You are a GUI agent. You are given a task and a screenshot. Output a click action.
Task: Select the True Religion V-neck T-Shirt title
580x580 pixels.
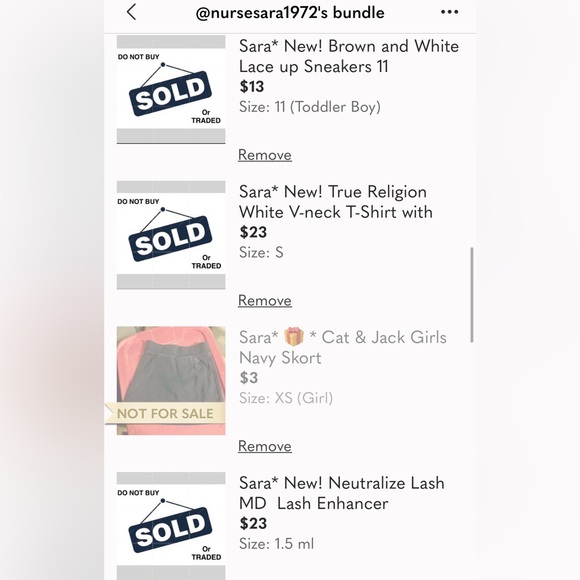click(x=336, y=202)
